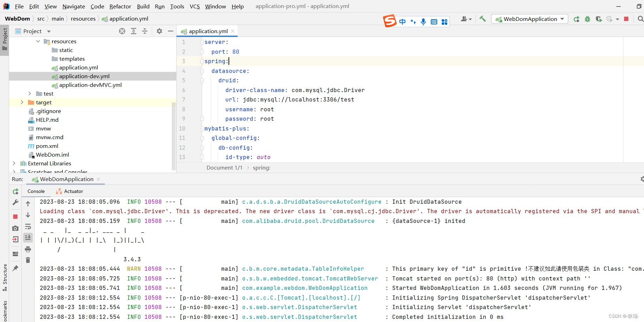Image resolution: width=644 pixels, height=322 pixels.
Task: Select application-dev.yml in project tree
Action: coord(84,76)
